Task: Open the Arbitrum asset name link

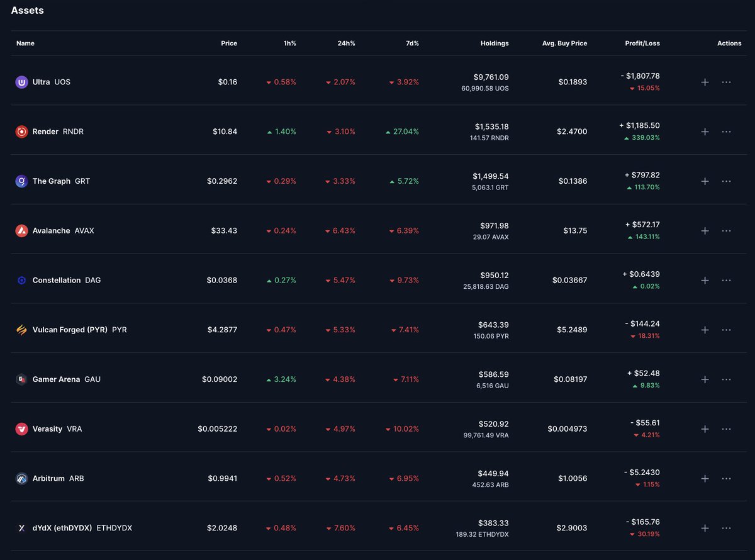Action: tap(48, 479)
